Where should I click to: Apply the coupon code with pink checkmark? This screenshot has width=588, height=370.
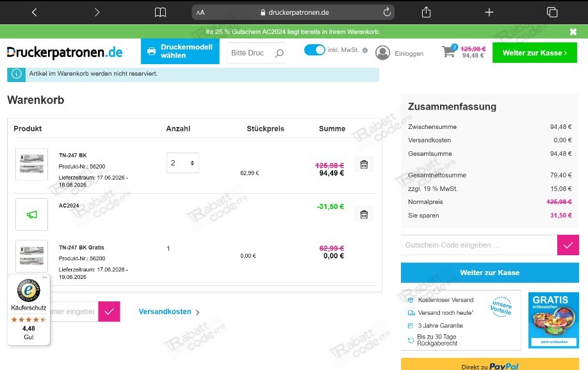click(x=568, y=245)
